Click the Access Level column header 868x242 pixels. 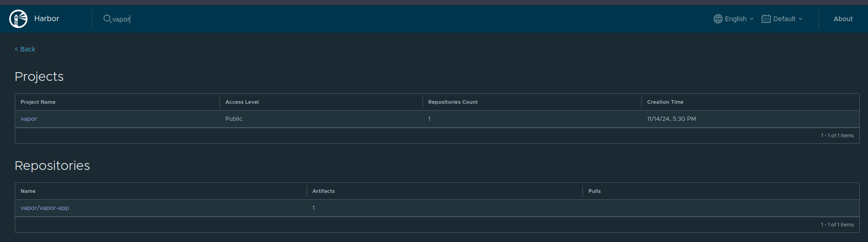point(242,102)
